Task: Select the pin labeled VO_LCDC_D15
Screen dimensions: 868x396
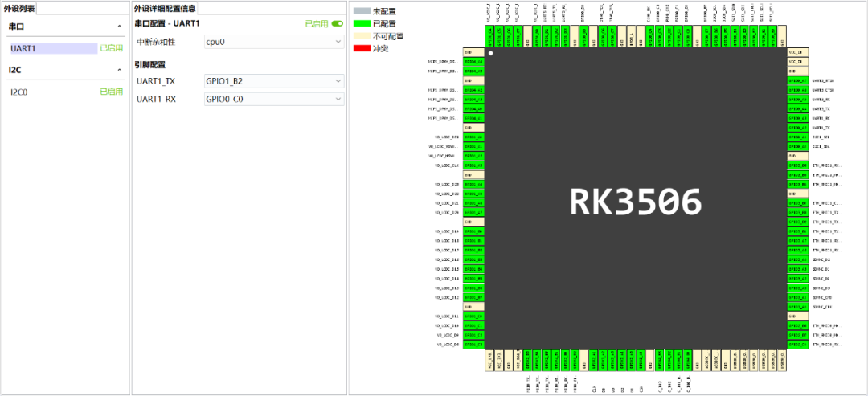Action: [x=473, y=269]
